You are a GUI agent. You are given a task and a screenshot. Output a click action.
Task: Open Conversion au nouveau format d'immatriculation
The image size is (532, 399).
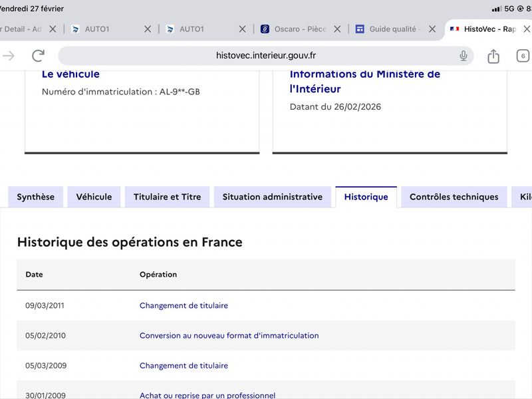pyautogui.click(x=229, y=336)
